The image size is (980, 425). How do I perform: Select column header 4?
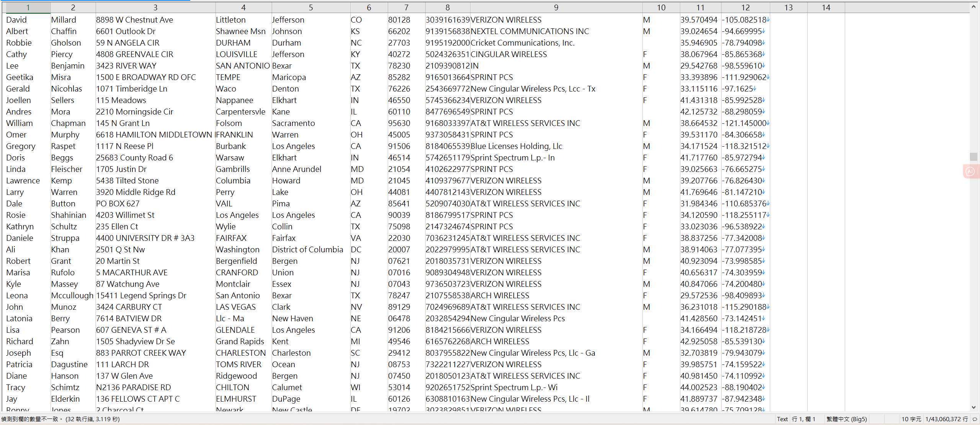pyautogui.click(x=243, y=7)
